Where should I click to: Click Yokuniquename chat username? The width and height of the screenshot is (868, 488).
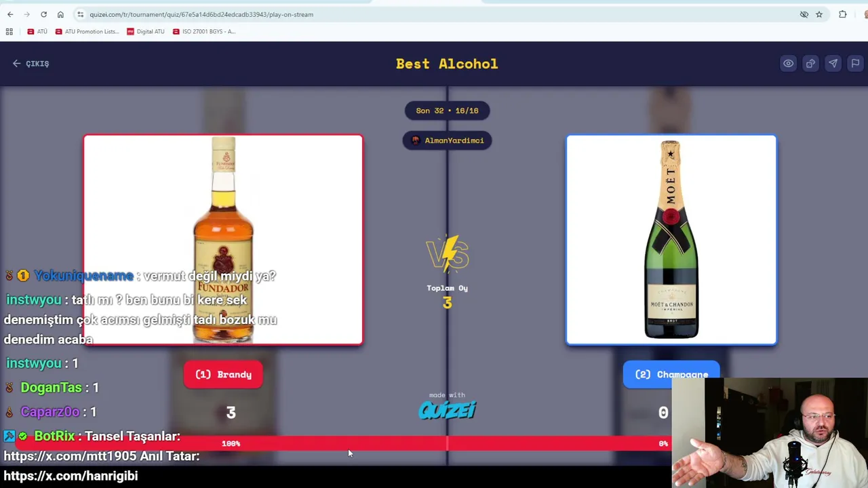pyautogui.click(x=83, y=276)
